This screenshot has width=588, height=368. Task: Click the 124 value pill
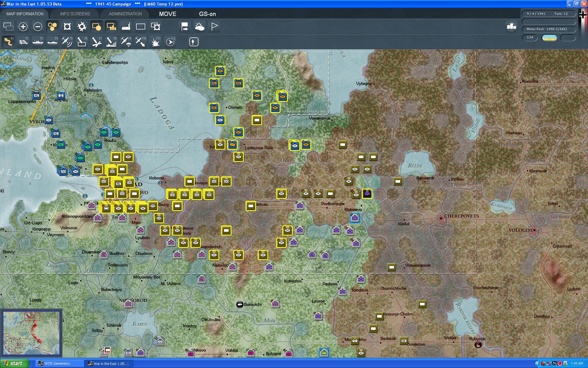[530, 37]
